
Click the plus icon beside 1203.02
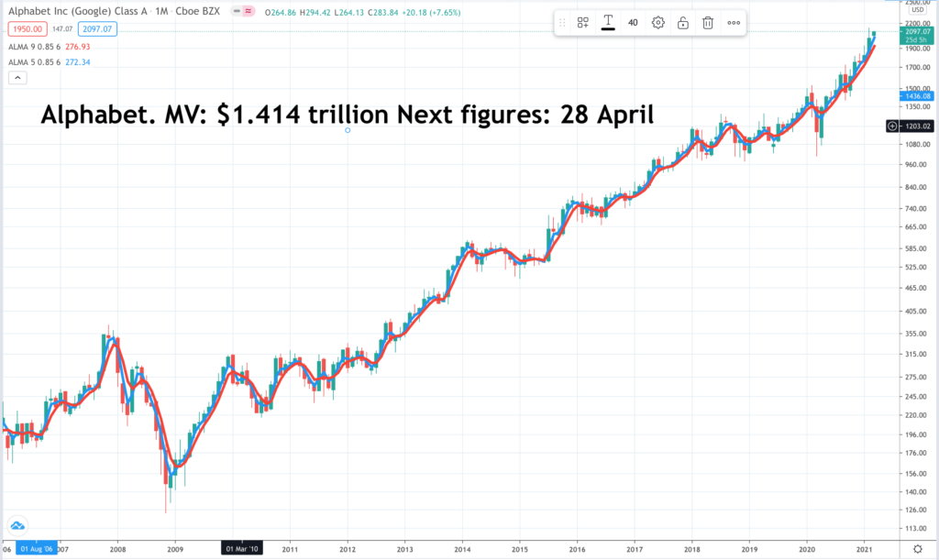point(892,126)
